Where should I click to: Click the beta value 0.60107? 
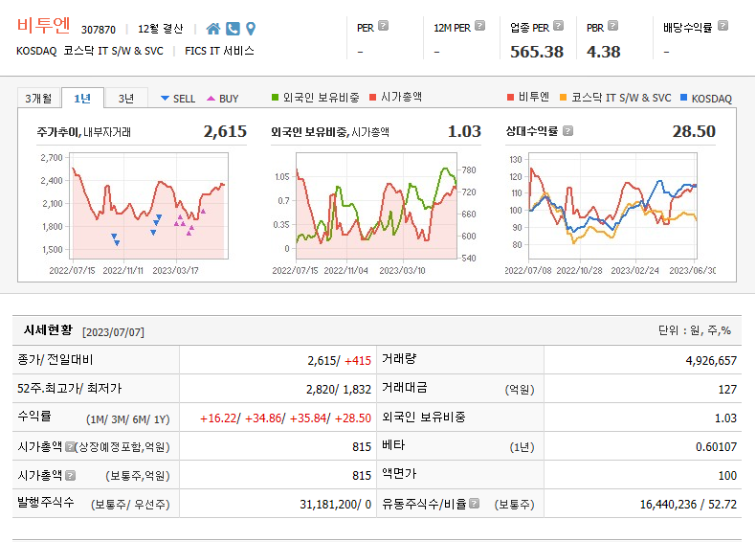tap(716, 447)
